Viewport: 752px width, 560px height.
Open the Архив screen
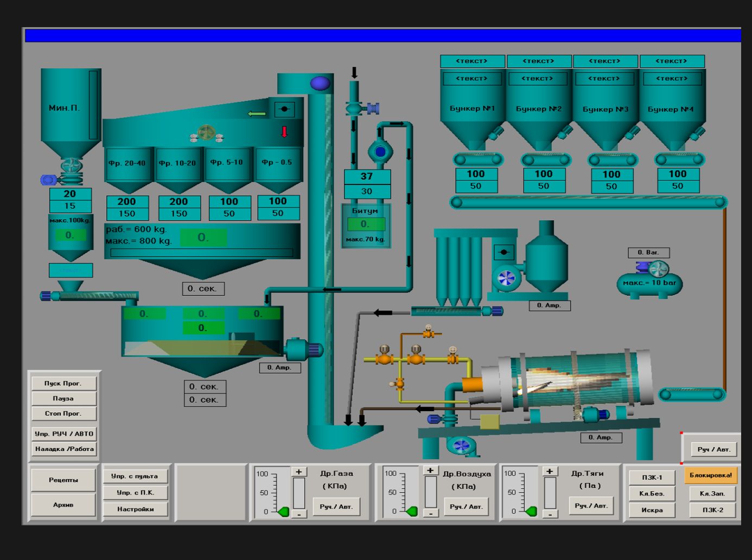point(63,505)
